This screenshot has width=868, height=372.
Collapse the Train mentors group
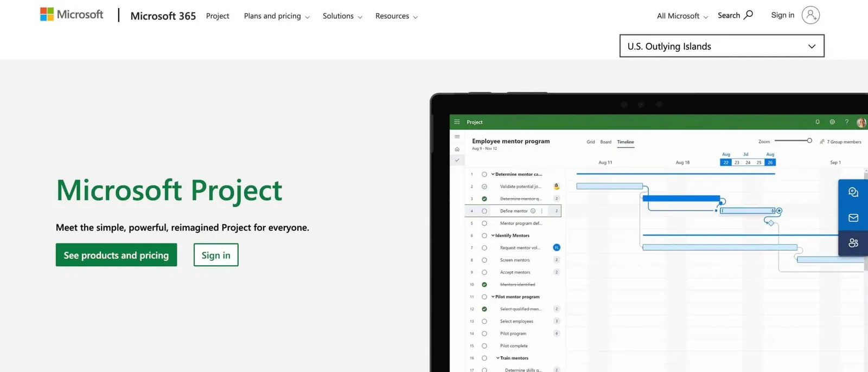pos(498,358)
